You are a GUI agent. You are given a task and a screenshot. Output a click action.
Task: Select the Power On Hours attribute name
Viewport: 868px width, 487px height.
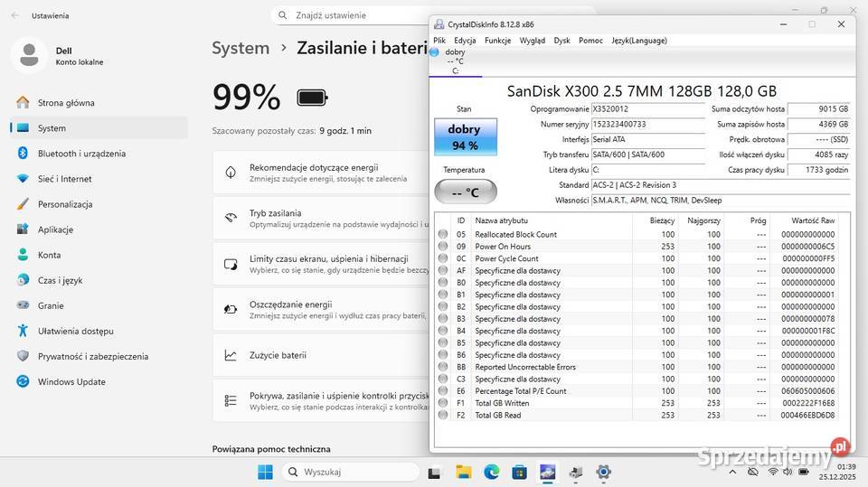click(x=502, y=247)
